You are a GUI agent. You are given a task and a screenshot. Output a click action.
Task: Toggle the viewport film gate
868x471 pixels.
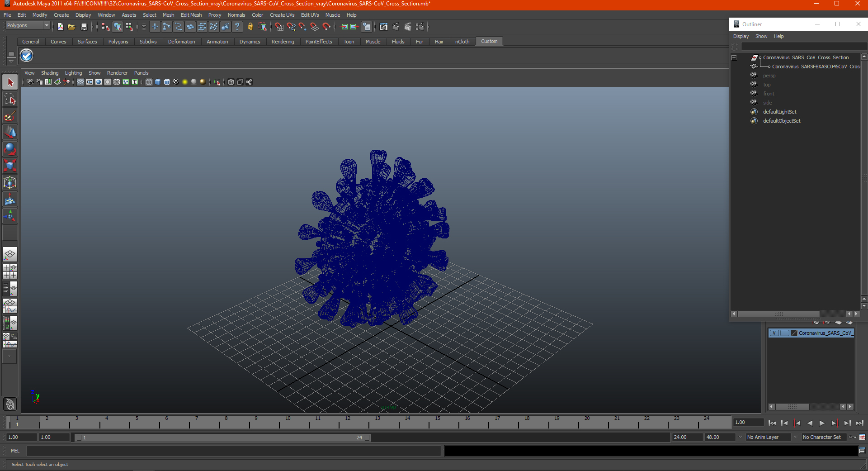[x=90, y=82]
